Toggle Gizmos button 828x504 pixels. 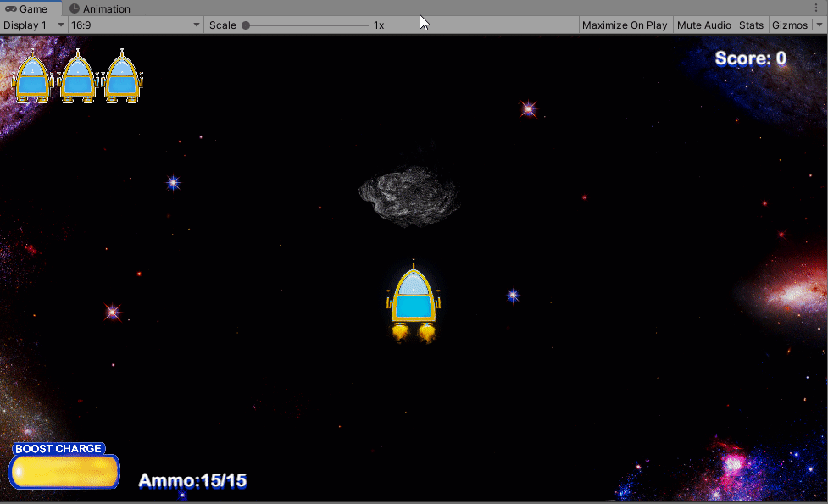790,25
